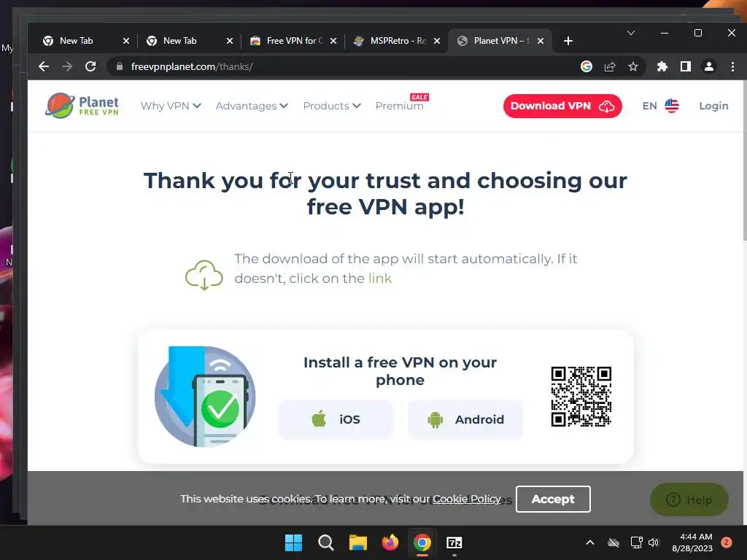Accept the cookies banner
747x560 pixels.
pos(553,499)
